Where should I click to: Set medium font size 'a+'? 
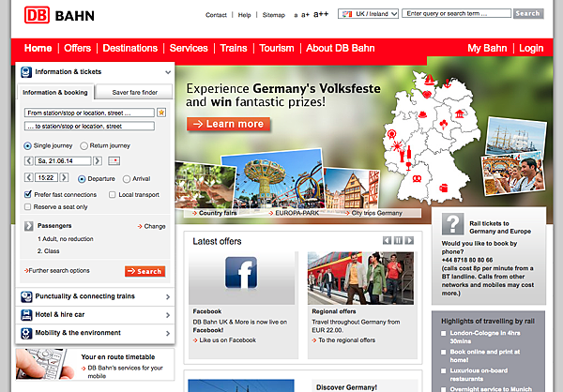[x=305, y=15]
